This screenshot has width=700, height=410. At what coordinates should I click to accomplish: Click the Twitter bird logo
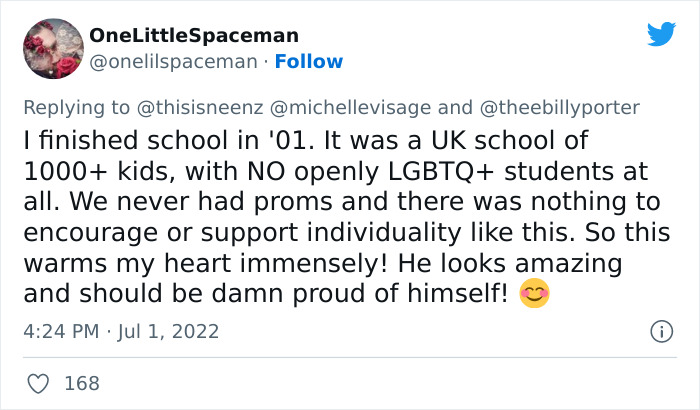[x=661, y=34]
